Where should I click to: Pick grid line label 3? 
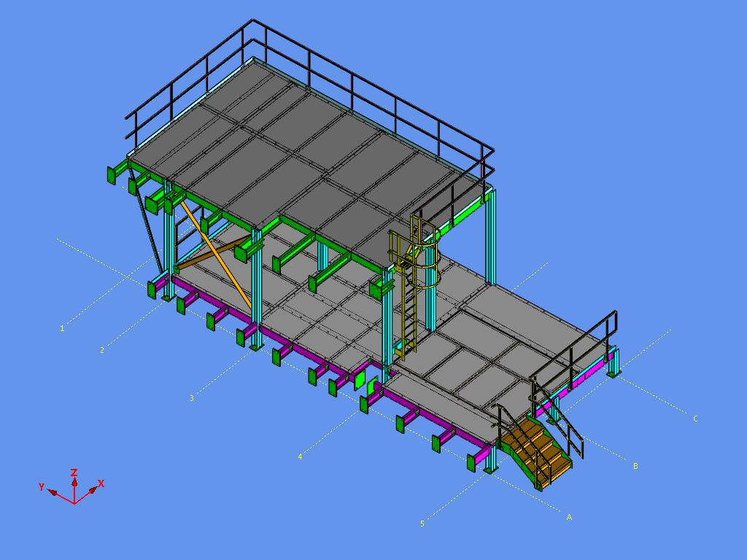[192, 398]
